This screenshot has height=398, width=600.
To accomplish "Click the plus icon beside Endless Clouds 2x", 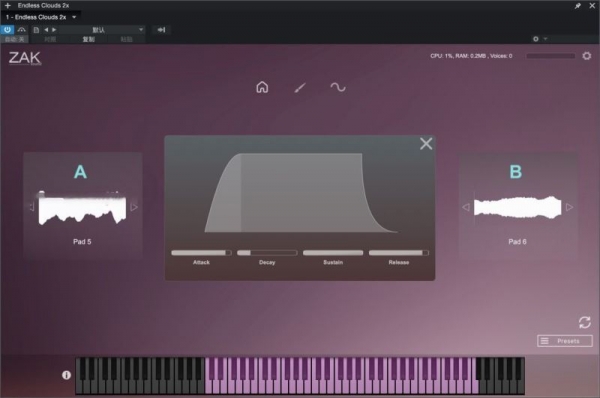I will (8, 6).
